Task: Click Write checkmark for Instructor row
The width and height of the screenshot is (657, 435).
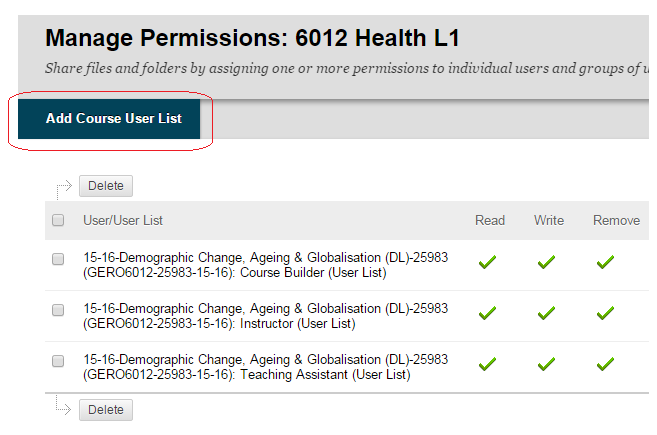Action: (x=546, y=314)
